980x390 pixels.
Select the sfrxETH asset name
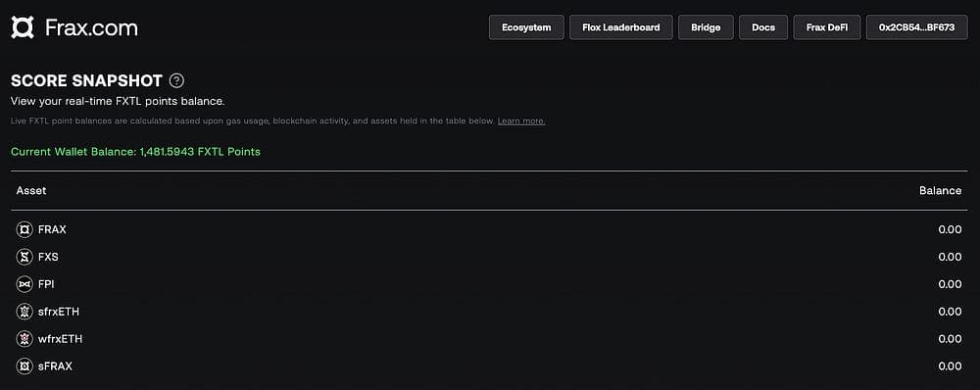(x=59, y=312)
